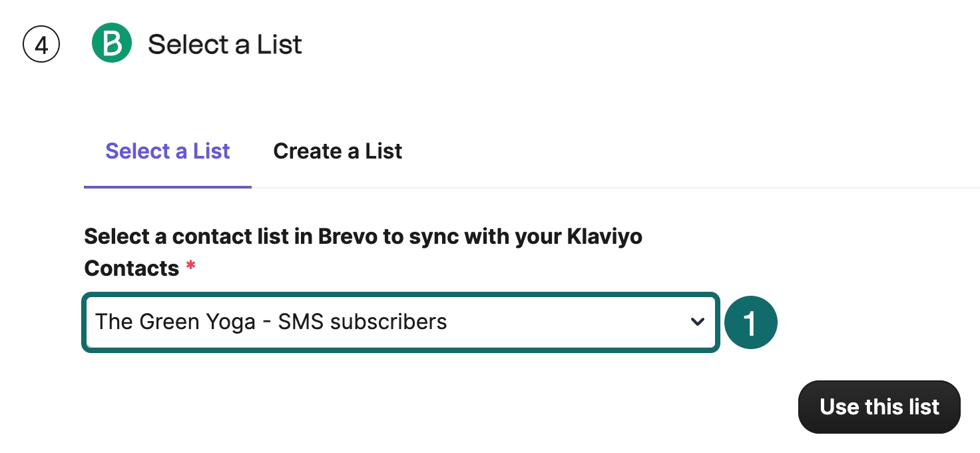Click the contact list sync instruction label
This screenshot has width=980, height=453.
coord(364,236)
